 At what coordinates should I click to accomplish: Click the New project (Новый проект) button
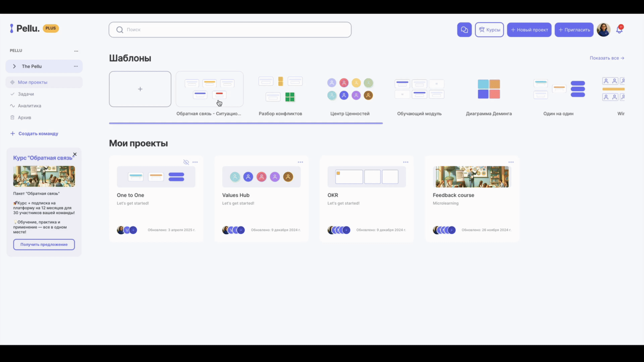529,30
